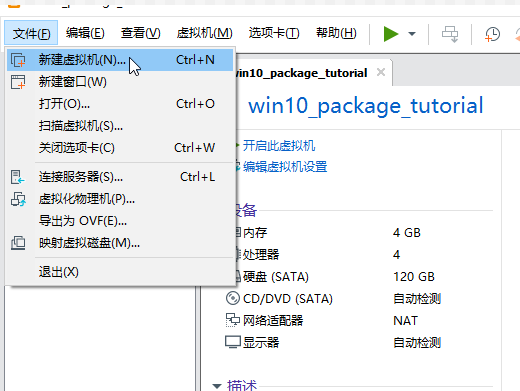Select 退出(X) to exit

coord(120,272)
